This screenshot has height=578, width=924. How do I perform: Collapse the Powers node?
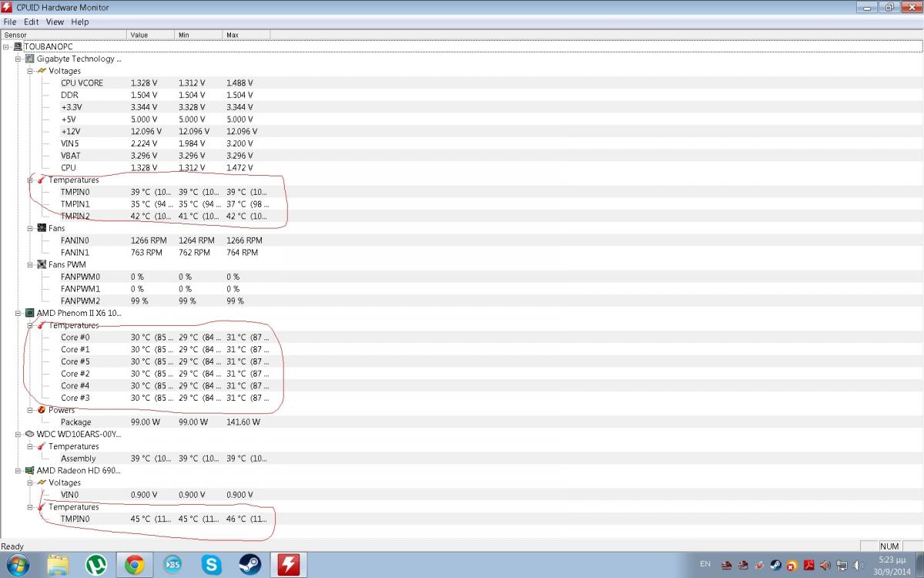tap(30, 410)
